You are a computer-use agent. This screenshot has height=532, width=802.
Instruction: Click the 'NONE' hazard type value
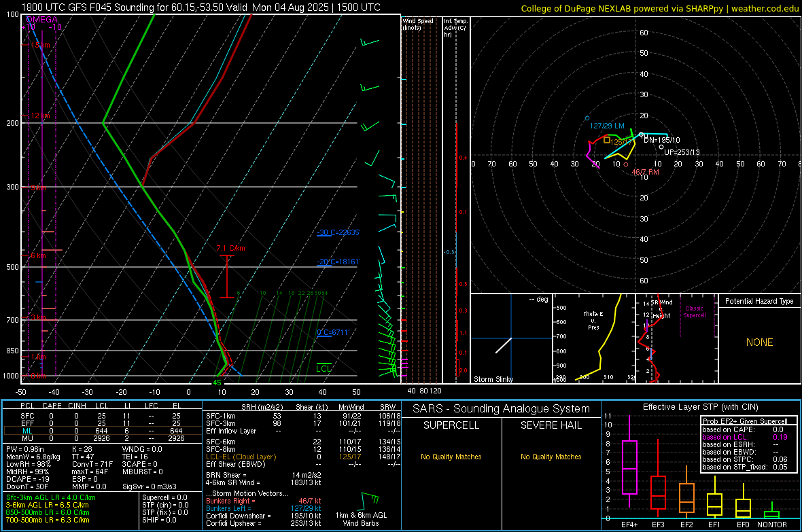click(x=759, y=342)
